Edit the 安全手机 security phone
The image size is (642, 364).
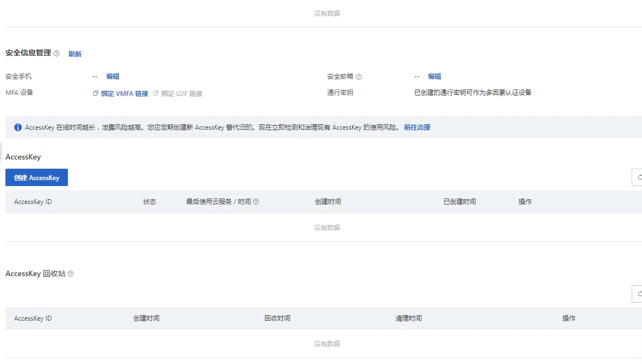coord(112,76)
